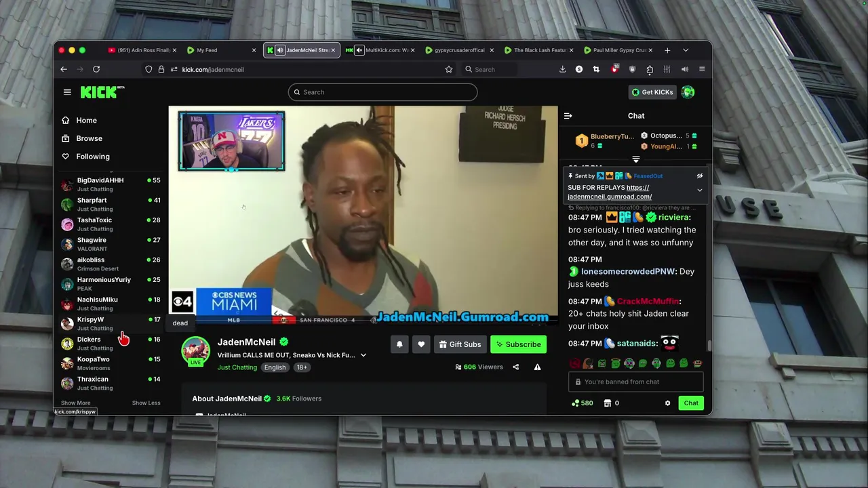The width and height of the screenshot is (868, 488).
Task: Open Following in the sidebar
Action: tap(93, 157)
